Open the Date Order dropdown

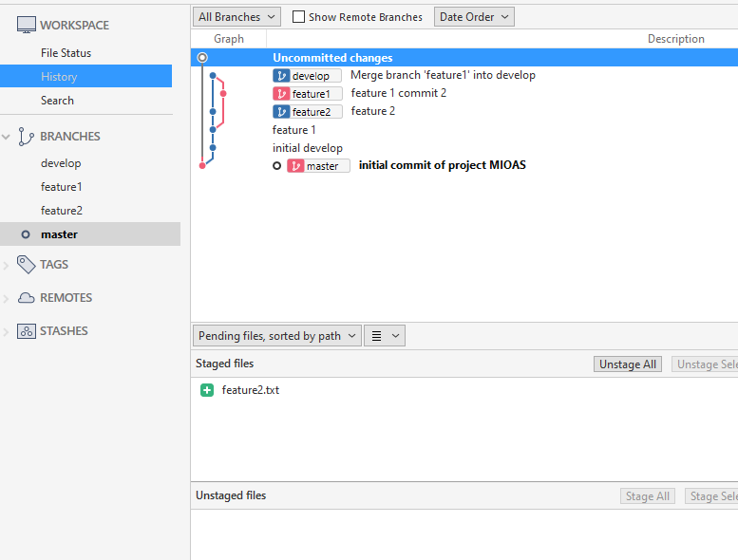474,17
